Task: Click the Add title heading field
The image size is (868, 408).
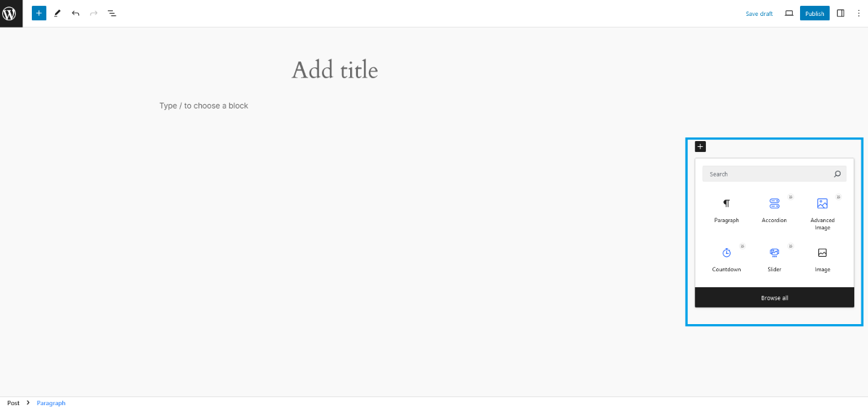Action: pyautogui.click(x=335, y=69)
